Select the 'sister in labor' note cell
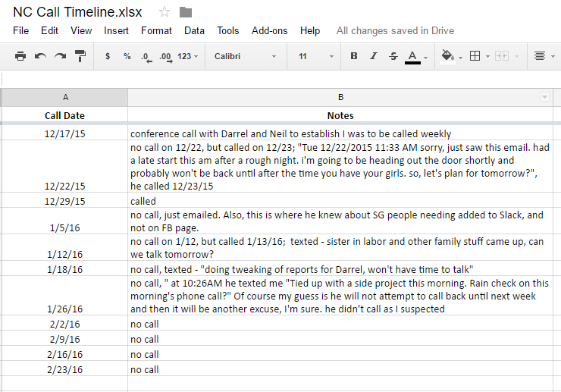561x392 pixels. click(340, 248)
